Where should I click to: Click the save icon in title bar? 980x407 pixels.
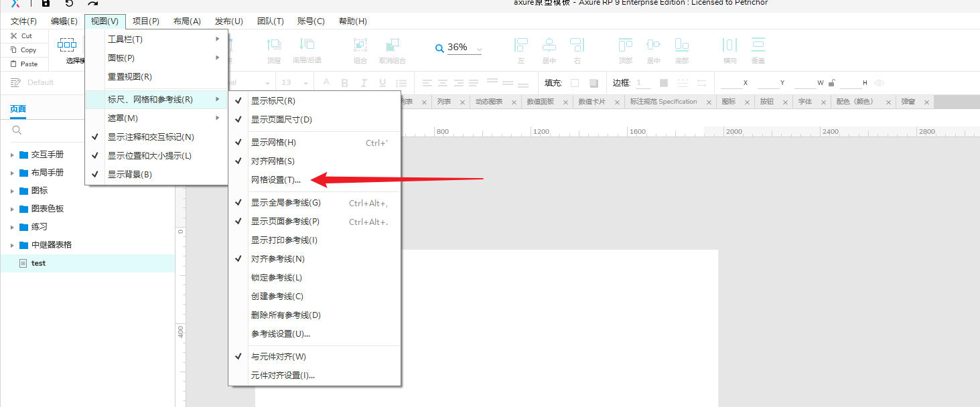click(46, 3)
